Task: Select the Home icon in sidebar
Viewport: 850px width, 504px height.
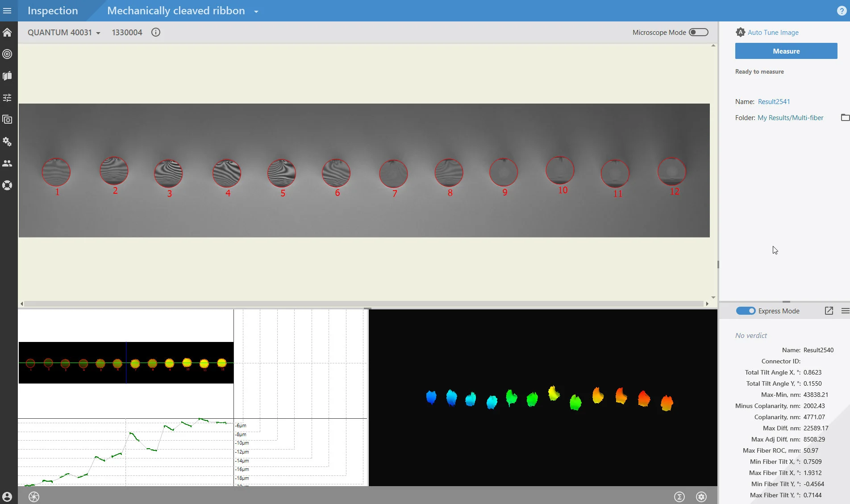Action: tap(7, 32)
